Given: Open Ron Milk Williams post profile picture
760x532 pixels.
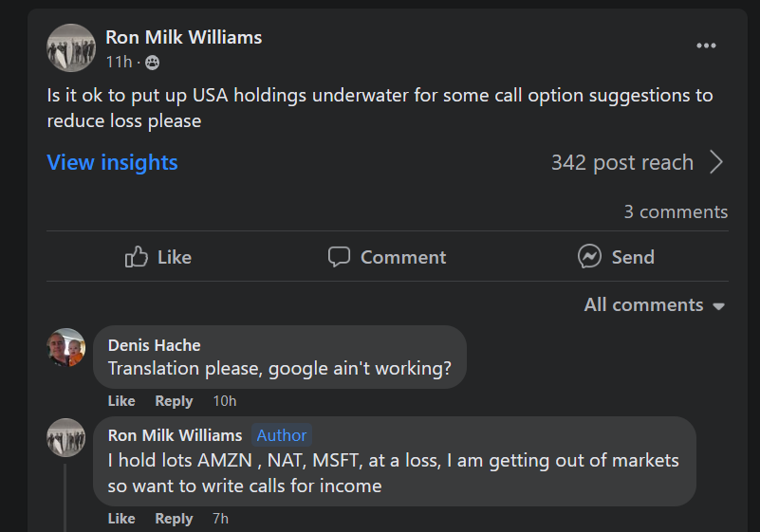Looking at the screenshot, I should click(71, 47).
